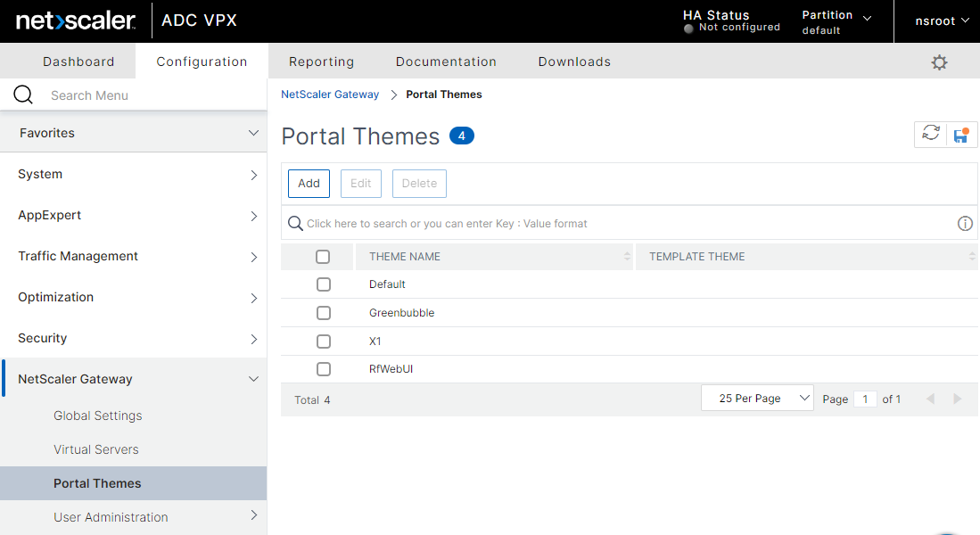Open the nsroot user dropdown
This screenshot has width=980, height=535.
942,21
